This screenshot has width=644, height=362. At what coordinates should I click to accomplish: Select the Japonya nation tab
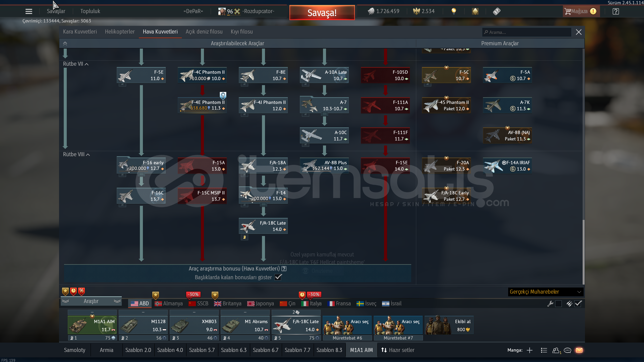click(261, 304)
